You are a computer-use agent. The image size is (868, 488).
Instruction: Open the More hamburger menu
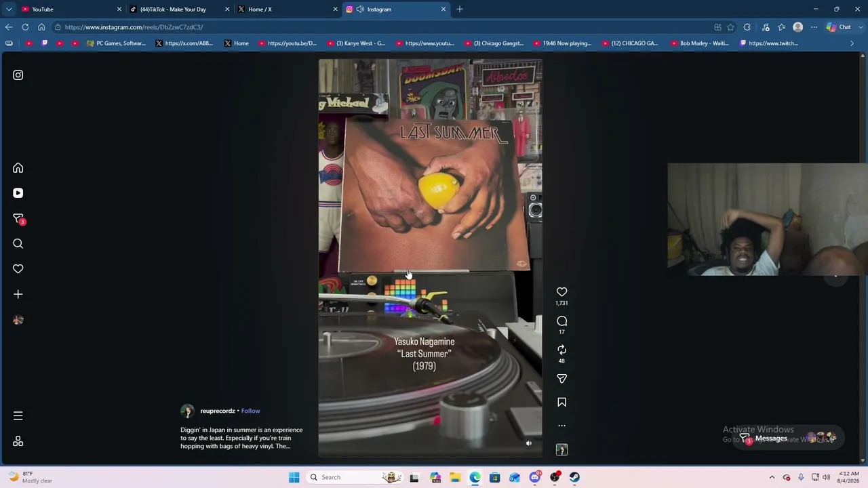(x=18, y=415)
